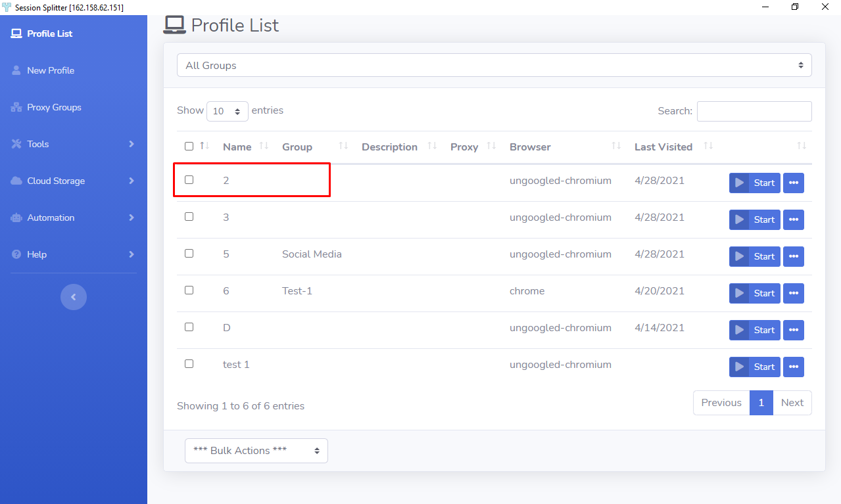
Task: Start profile 2
Action: pyautogui.click(x=755, y=183)
